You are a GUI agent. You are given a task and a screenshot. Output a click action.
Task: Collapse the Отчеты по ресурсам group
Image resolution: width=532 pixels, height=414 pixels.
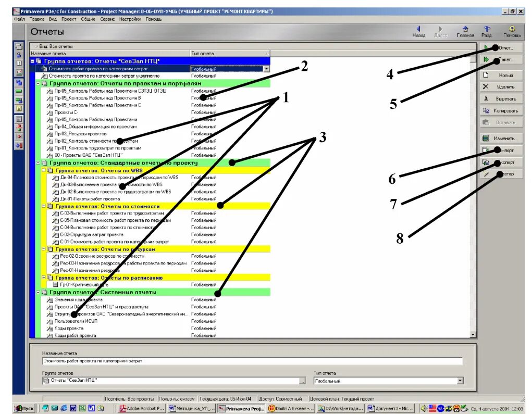[x=44, y=249]
